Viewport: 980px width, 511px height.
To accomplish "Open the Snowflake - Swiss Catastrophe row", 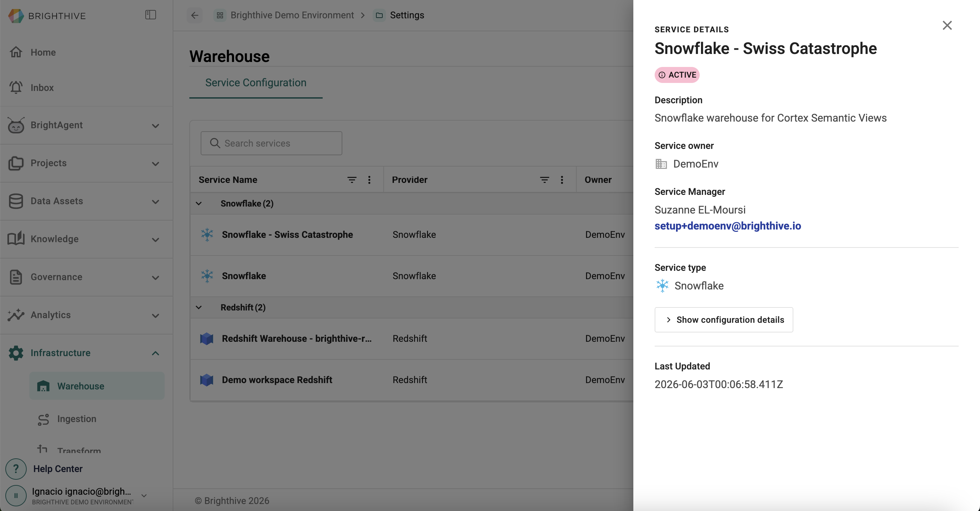I will pos(412,235).
